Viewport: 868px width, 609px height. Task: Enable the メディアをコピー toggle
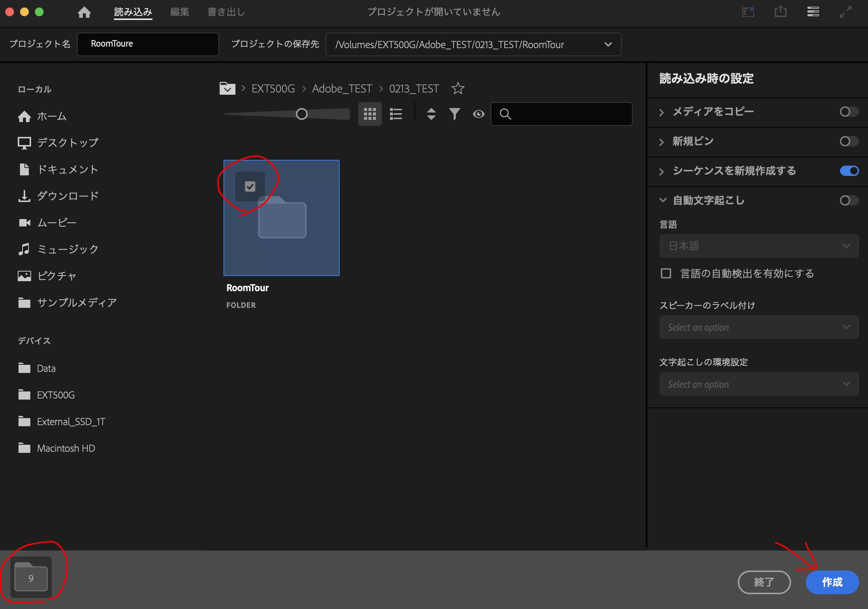(849, 112)
